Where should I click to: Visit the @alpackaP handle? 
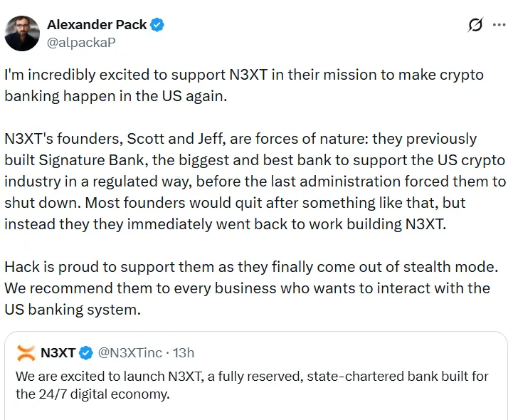coord(81,42)
